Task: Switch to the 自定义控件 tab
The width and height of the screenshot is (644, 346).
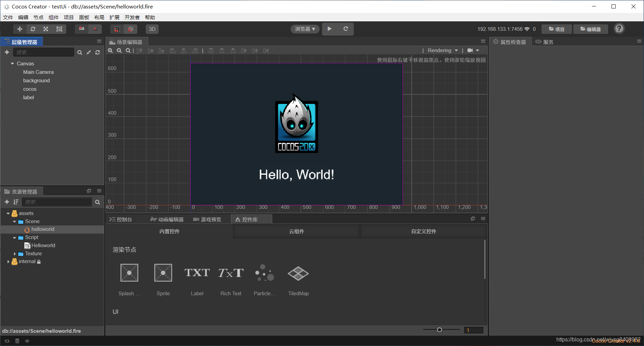Action: coord(424,231)
